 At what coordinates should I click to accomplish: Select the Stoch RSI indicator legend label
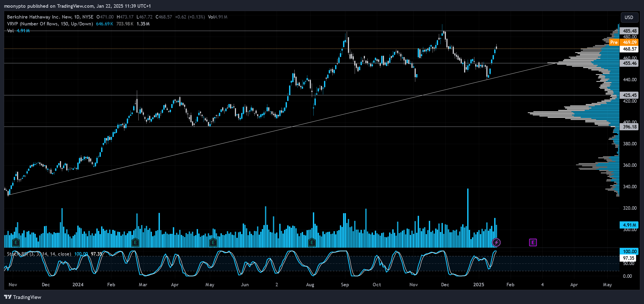point(39,254)
